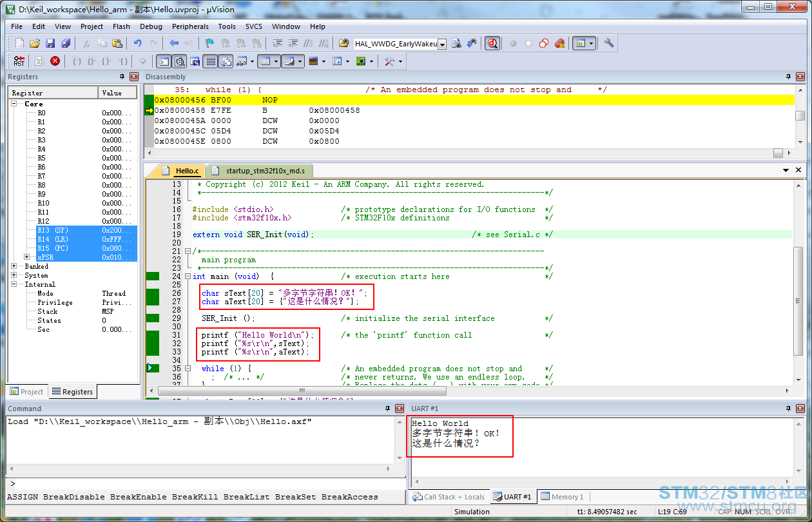This screenshot has height=522, width=812.
Task: Switch to the Memory 1 tab
Action: (x=563, y=497)
